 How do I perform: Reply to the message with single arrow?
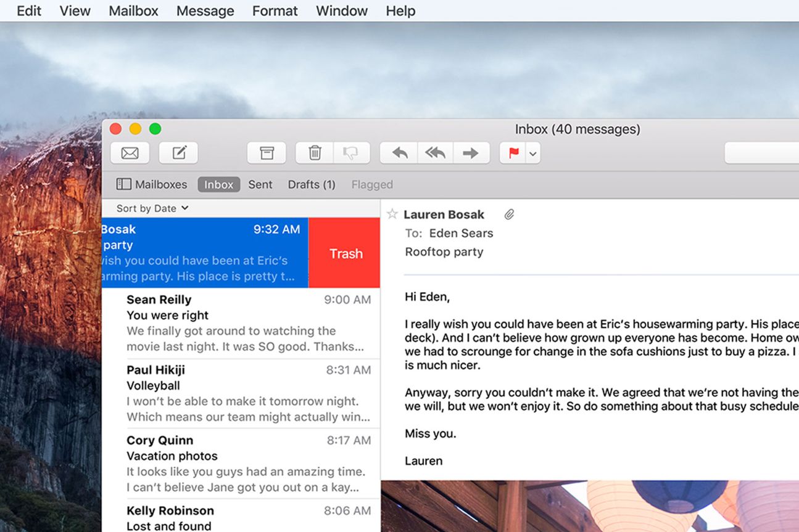(399, 153)
